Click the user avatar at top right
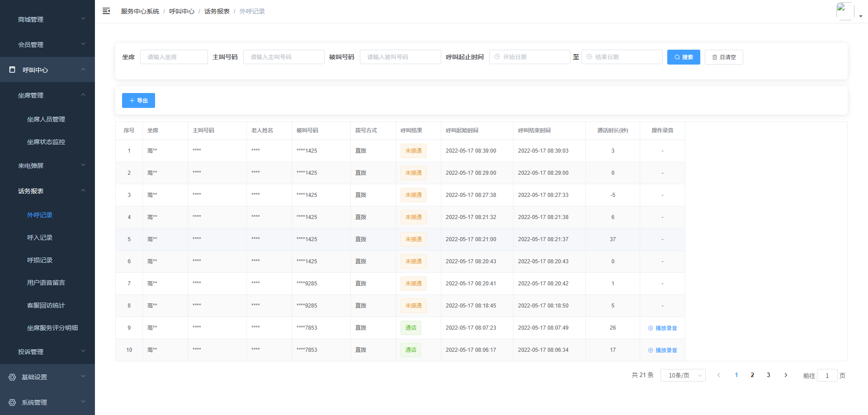Screen dimensions: 868x415 pos(845,11)
